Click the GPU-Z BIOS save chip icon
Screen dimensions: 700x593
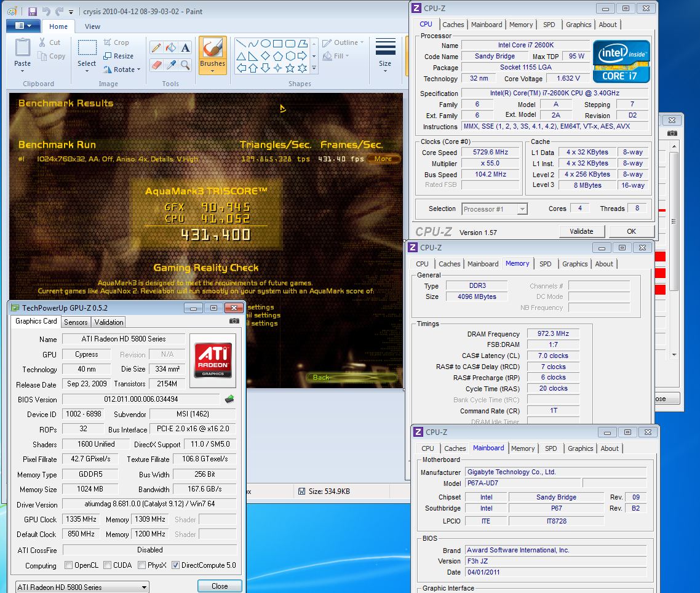(229, 399)
